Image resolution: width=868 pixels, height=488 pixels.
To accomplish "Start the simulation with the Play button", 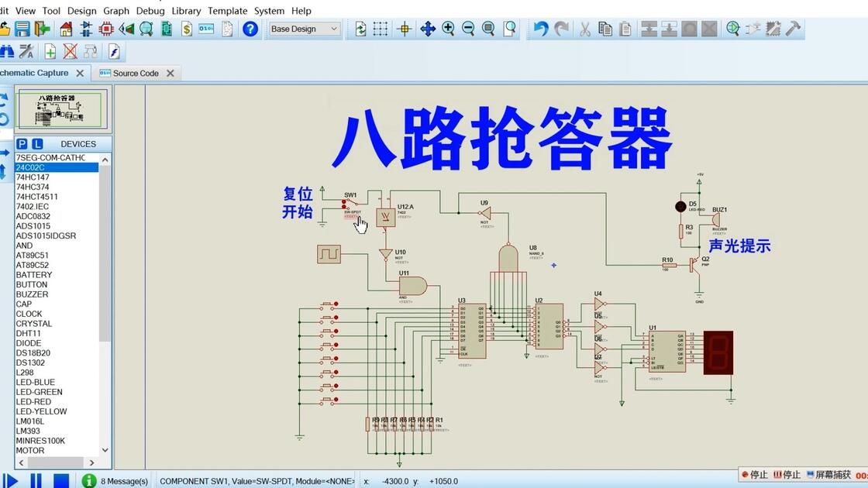I will point(9,481).
